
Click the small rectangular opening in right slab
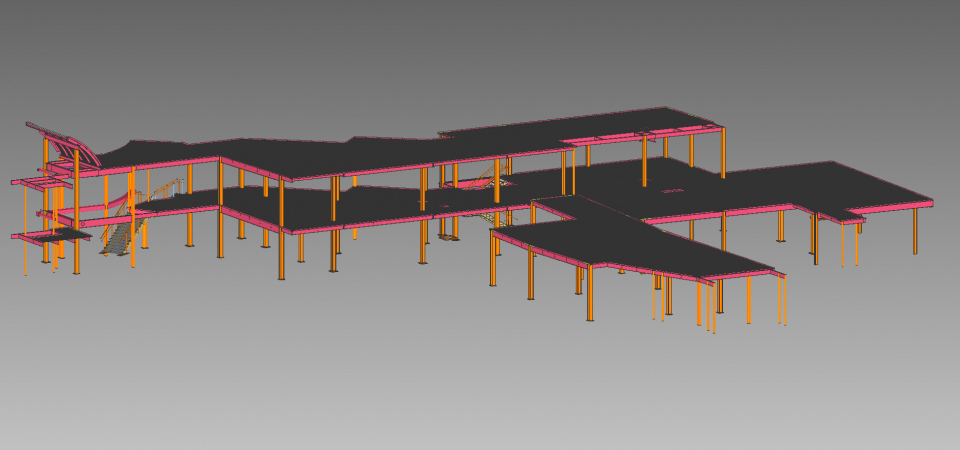tap(669, 189)
